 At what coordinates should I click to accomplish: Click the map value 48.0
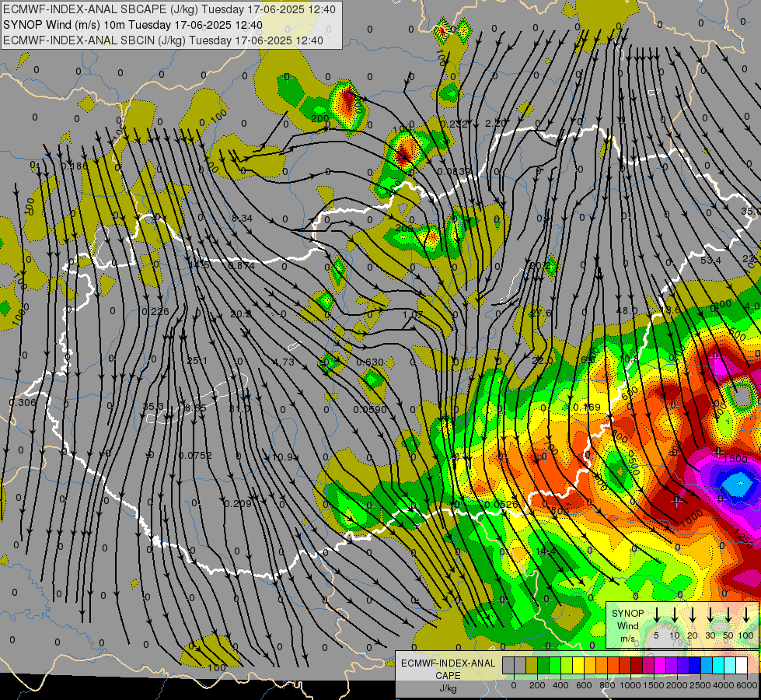click(627, 311)
